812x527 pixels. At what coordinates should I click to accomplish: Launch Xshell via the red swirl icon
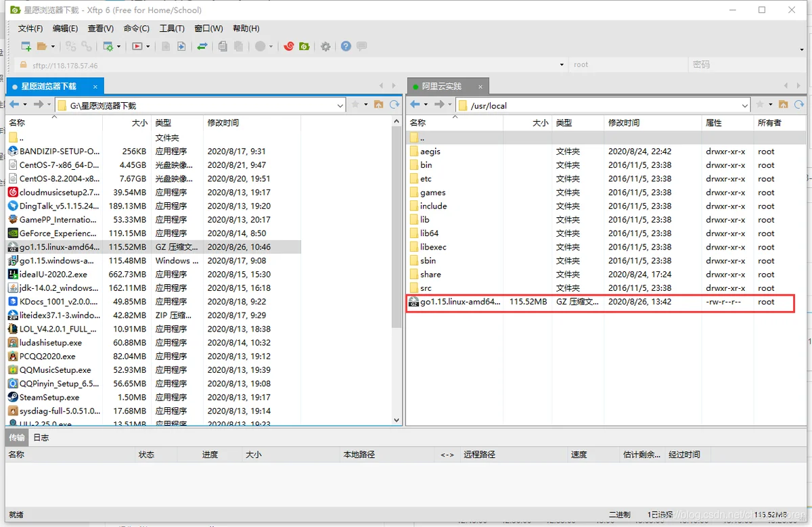289,46
